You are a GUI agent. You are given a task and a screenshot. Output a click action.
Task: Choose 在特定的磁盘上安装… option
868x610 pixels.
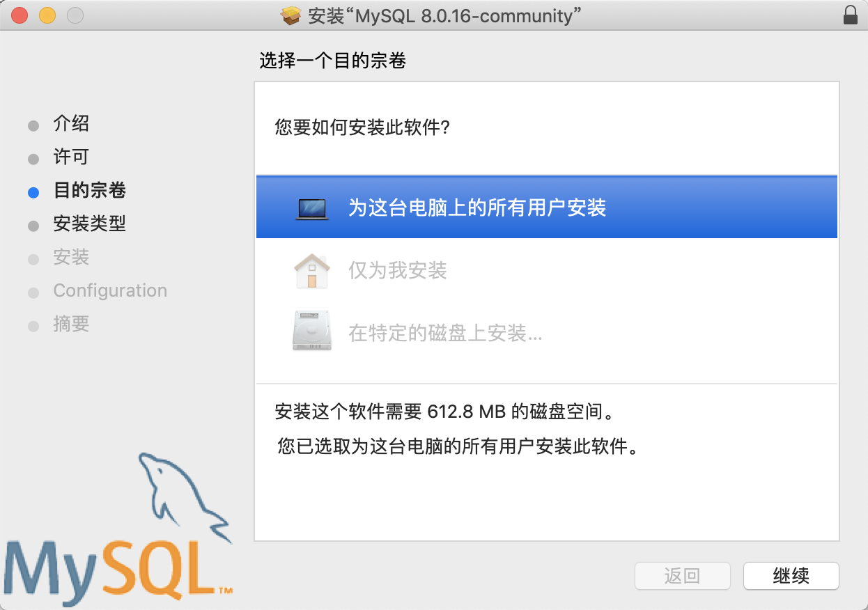click(547, 333)
